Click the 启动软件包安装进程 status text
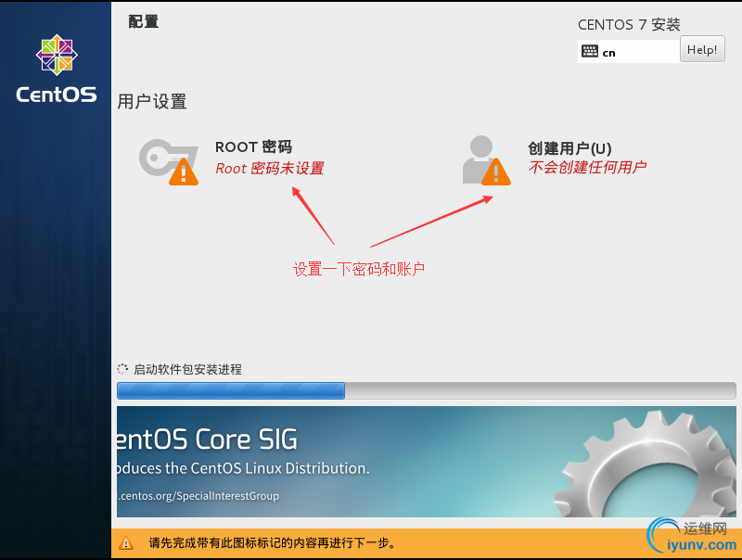This screenshot has height=560, width=742. [x=188, y=369]
